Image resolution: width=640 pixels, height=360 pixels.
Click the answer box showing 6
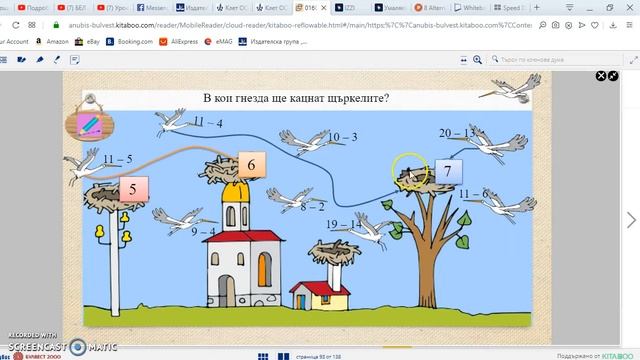click(251, 165)
